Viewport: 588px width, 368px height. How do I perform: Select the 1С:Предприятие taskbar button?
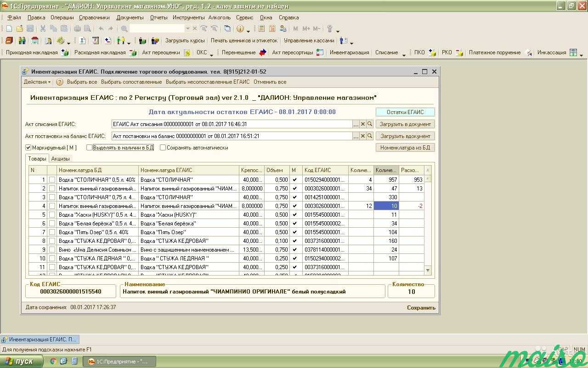point(120,361)
